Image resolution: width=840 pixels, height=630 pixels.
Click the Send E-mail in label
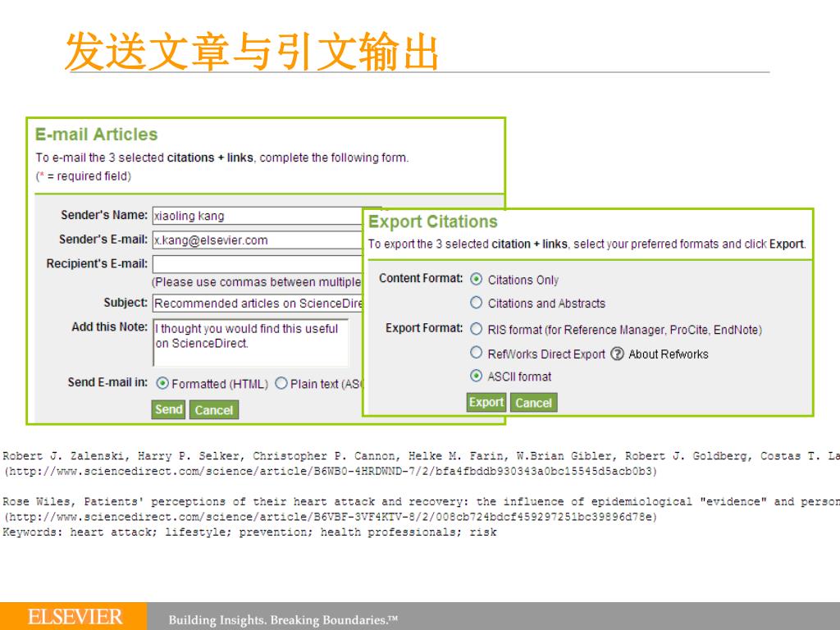pyautogui.click(x=107, y=382)
